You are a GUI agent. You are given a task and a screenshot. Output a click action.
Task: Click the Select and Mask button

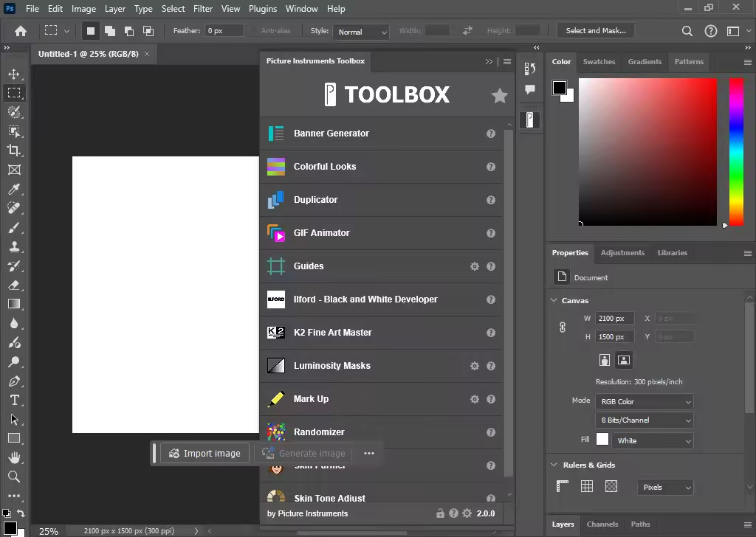[x=596, y=31]
